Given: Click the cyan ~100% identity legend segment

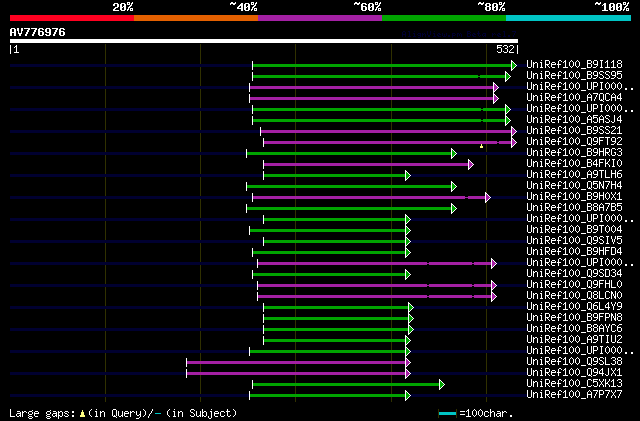Looking at the screenshot, I should click(569, 18).
